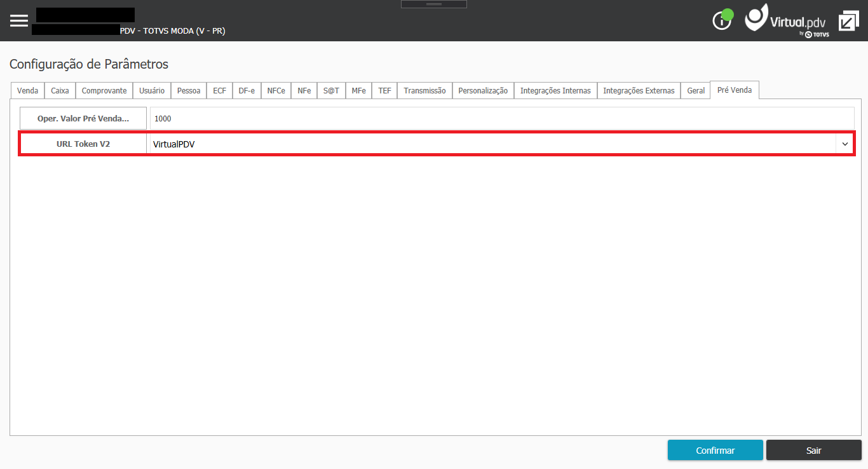This screenshot has height=469, width=868.
Task: Click the window restore arrow icon
Action: tap(848, 21)
